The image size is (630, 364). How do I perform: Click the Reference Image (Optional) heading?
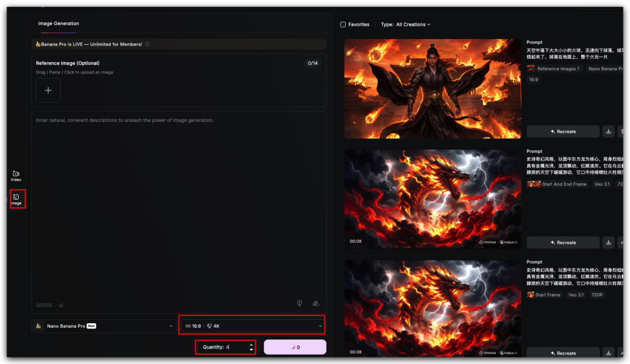(68, 63)
